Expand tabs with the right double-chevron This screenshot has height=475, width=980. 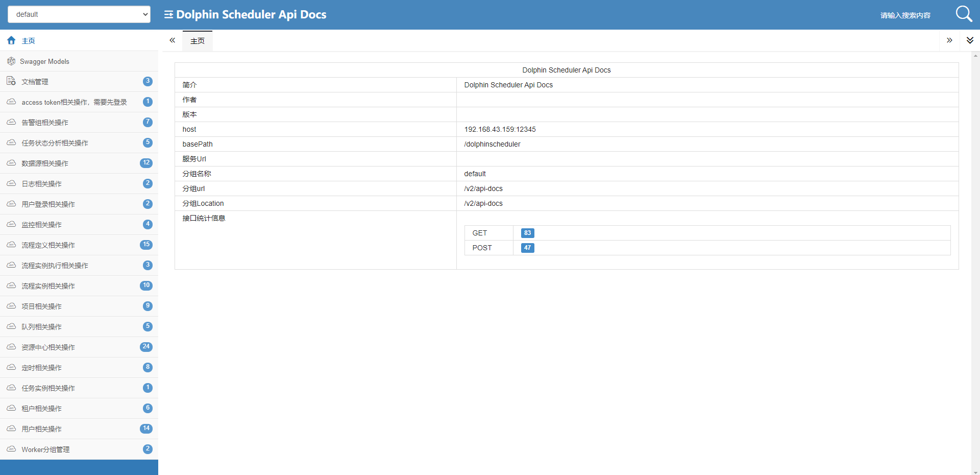click(x=949, y=40)
